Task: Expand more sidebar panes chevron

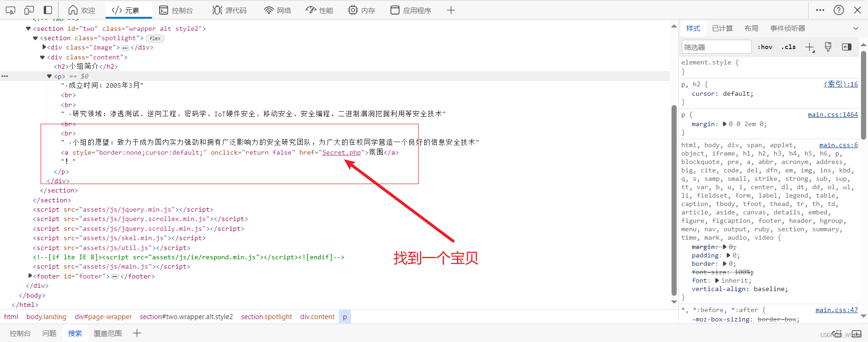Action: (x=856, y=28)
